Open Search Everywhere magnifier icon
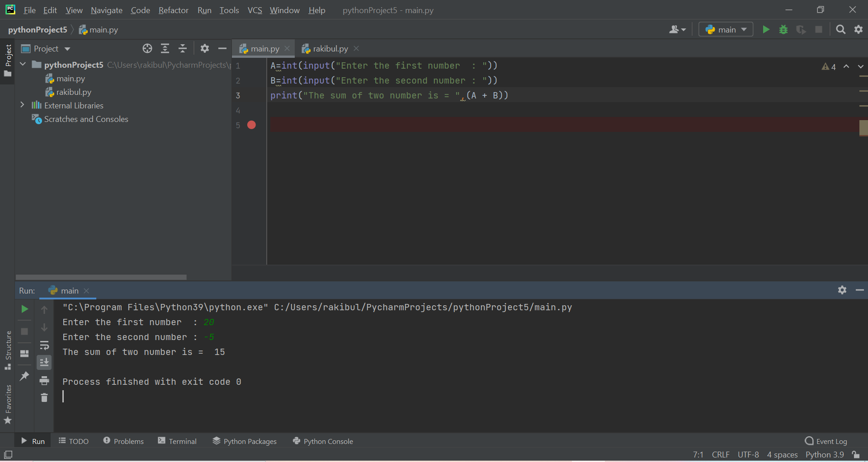The height and width of the screenshot is (462, 868). pos(841,29)
